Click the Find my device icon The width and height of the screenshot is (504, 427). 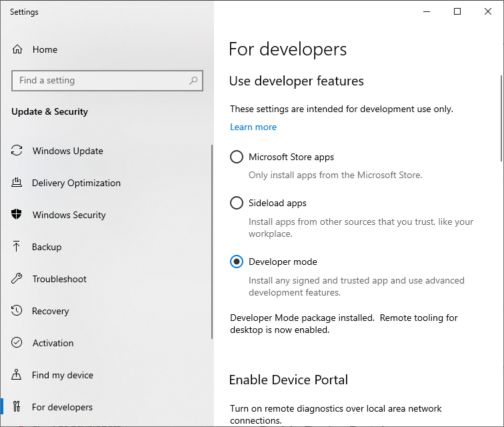[x=17, y=375]
